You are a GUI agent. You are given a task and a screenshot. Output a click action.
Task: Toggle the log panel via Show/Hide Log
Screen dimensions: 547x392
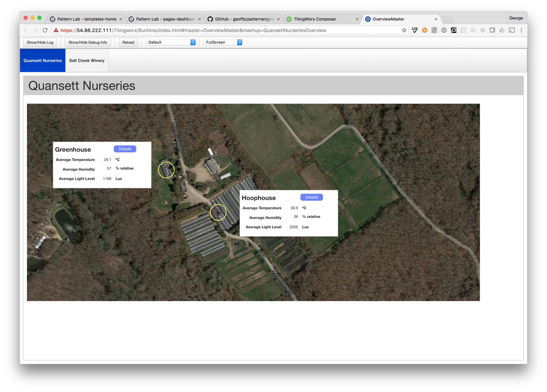pyautogui.click(x=40, y=42)
